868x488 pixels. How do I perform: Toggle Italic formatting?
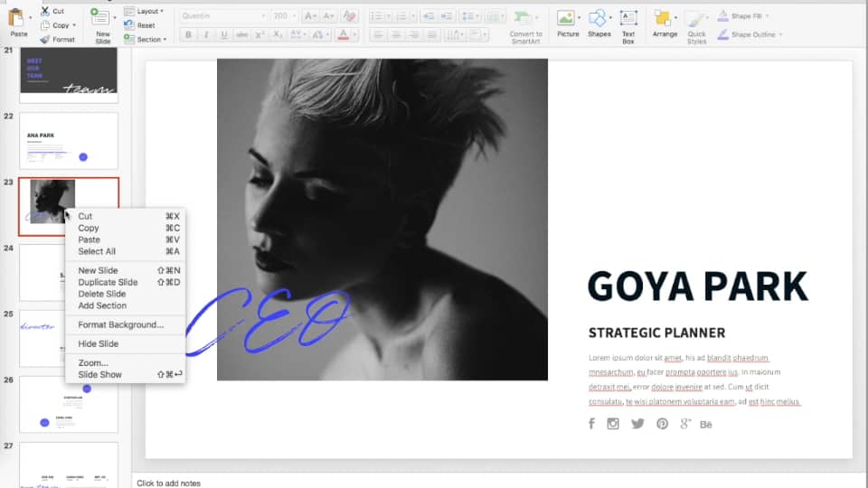(x=206, y=35)
